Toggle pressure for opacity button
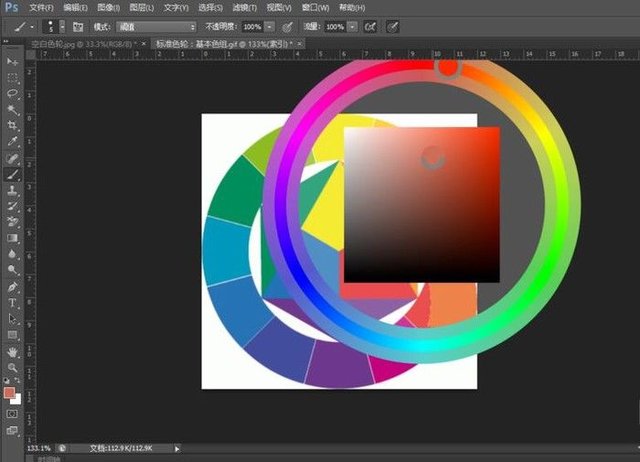The width and height of the screenshot is (640, 462). 287,26
